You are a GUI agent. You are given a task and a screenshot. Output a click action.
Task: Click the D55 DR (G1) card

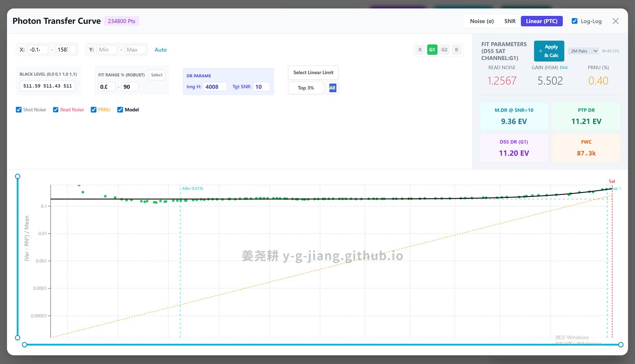tap(514, 148)
